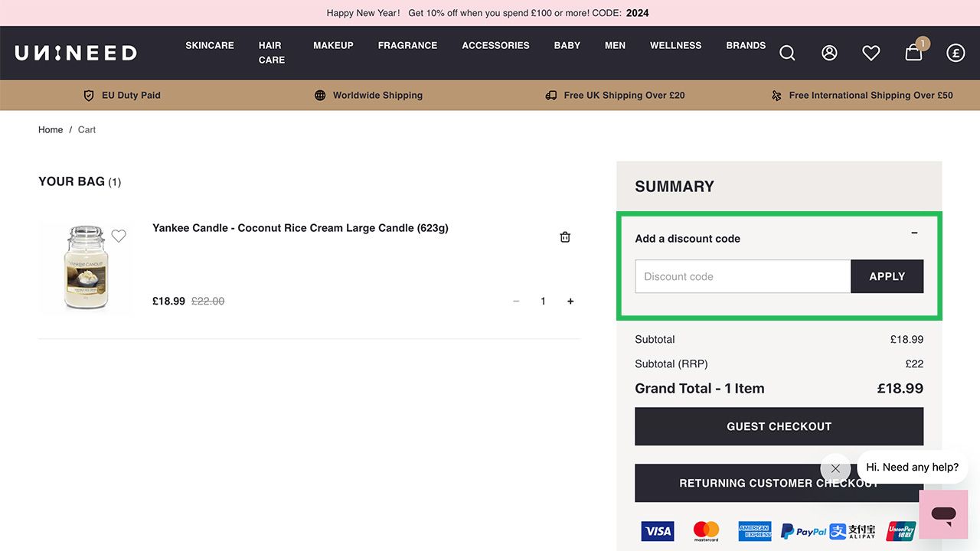980x551 pixels.
Task: Open the HAIR CARE menu
Action: pos(271,52)
